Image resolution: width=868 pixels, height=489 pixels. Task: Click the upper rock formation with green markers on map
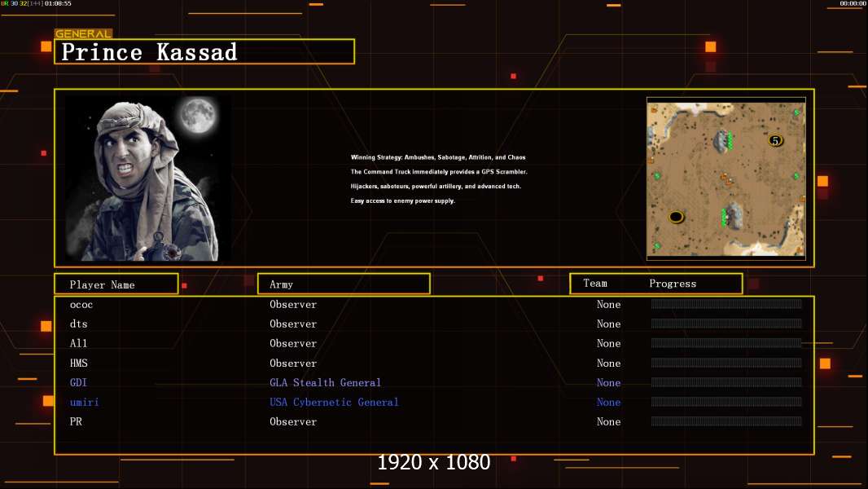[x=723, y=141]
